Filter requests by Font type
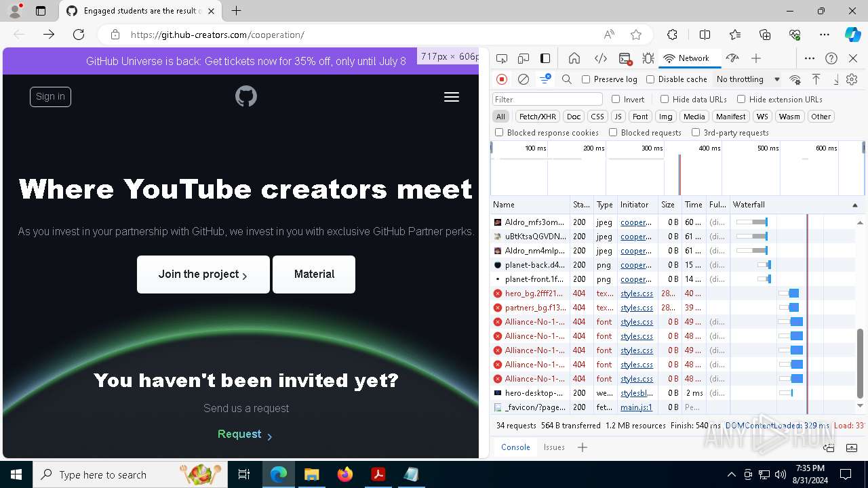868x488 pixels. click(640, 117)
